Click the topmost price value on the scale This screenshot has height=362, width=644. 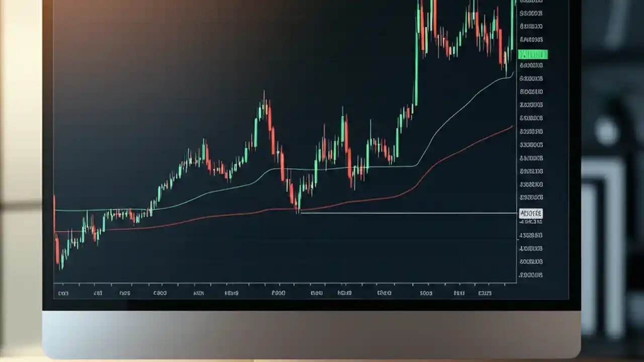pos(531,1)
